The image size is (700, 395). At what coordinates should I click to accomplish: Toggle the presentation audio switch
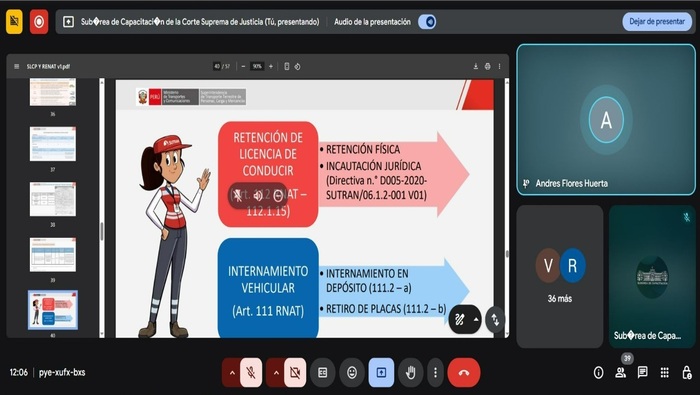(x=427, y=21)
